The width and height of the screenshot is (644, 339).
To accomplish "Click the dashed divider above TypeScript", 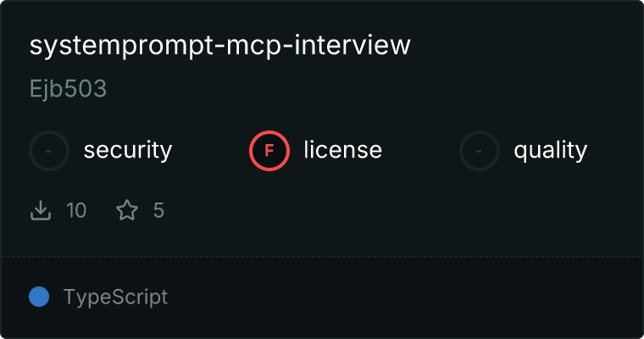I will click(322, 257).
